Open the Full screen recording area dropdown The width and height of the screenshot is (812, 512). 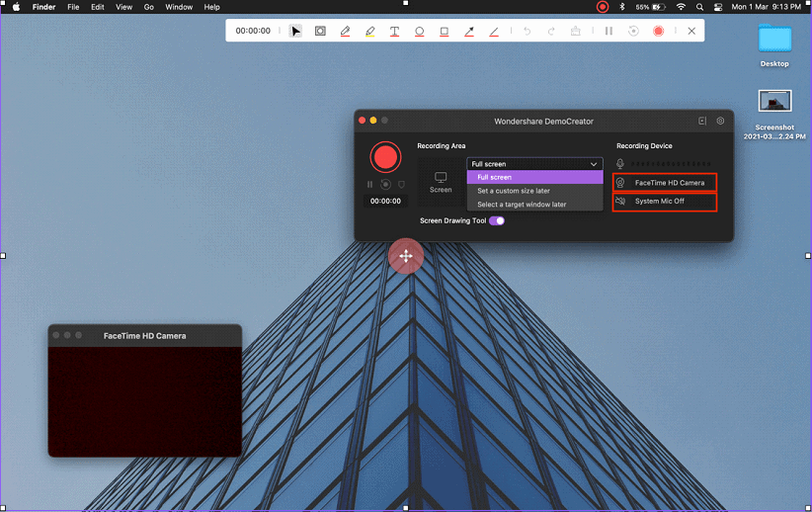click(534, 164)
